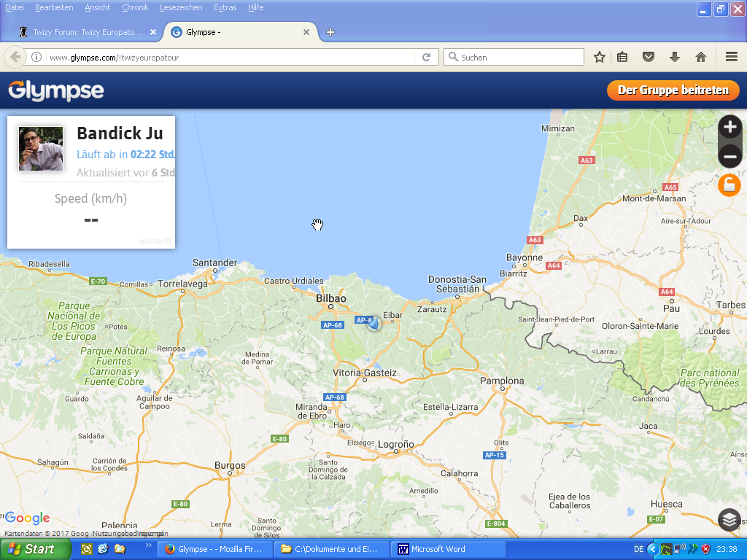This screenshot has width=747, height=560.
Task: Open the map layers selector
Action: point(729,519)
